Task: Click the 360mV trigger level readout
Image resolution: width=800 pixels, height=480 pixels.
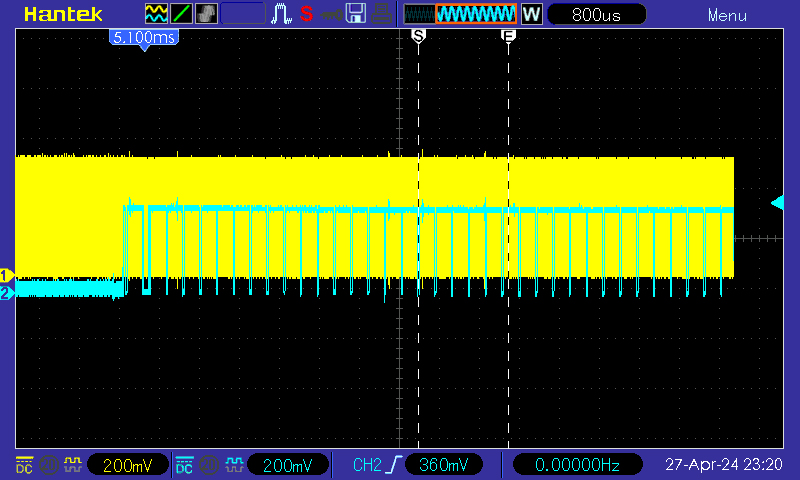Action: point(443,465)
